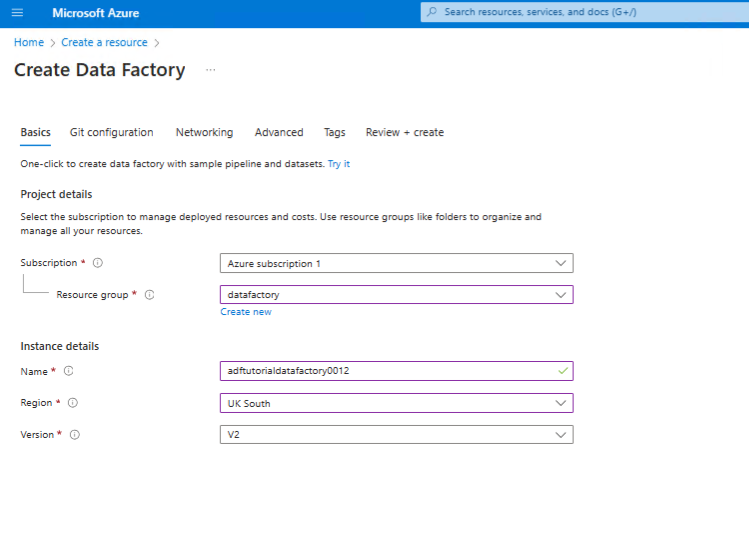Click the Instance details heading
Viewport: 749px width, 542px height.
(x=60, y=346)
